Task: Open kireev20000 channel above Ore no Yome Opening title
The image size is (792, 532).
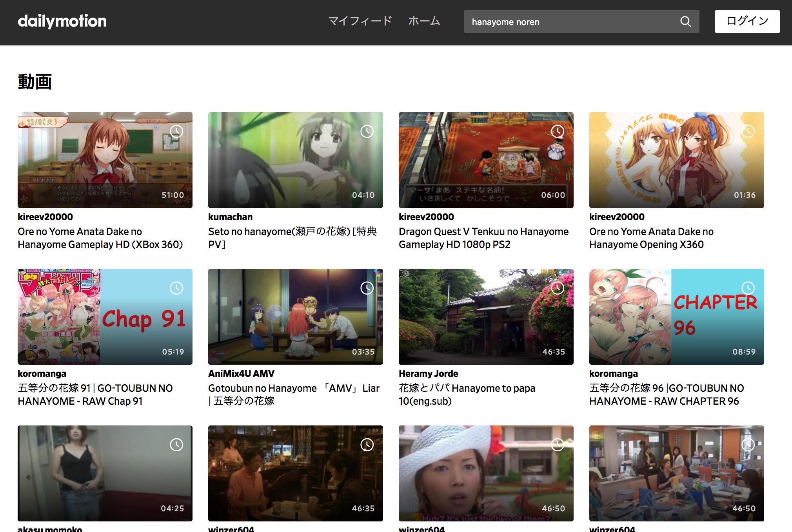Action: [617, 217]
